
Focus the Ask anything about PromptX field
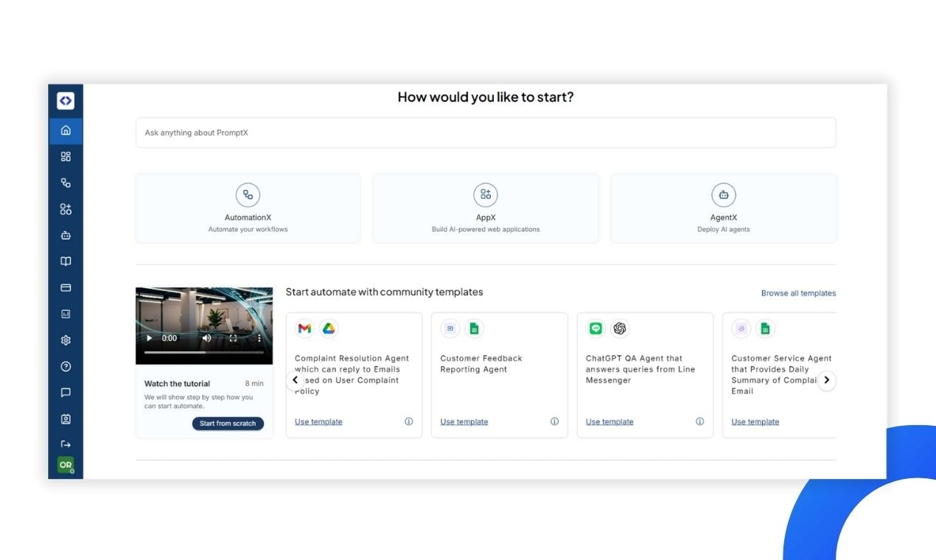[486, 133]
